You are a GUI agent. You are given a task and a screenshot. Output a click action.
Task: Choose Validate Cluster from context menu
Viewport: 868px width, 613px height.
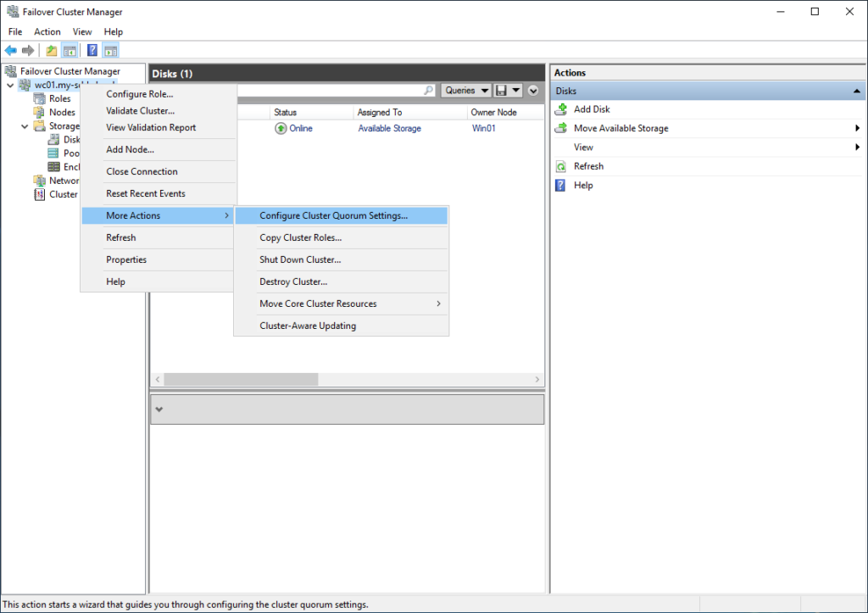(140, 111)
